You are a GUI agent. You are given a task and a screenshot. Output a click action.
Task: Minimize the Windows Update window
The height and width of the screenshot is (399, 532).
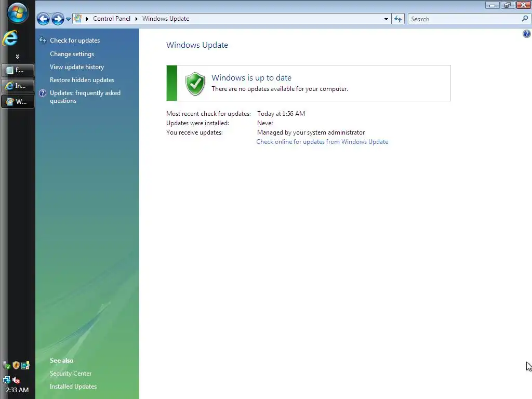[493, 5]
